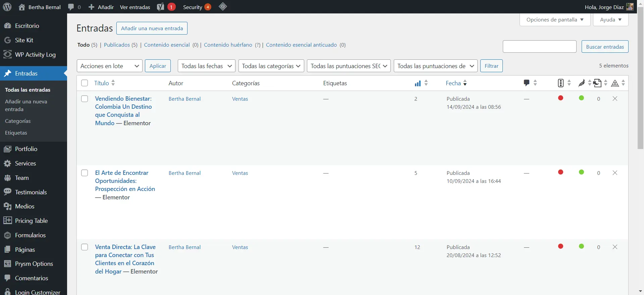Expand the Todas las fechas filter
The height and width of the screenshot is (295, 644).
(206, 66)
